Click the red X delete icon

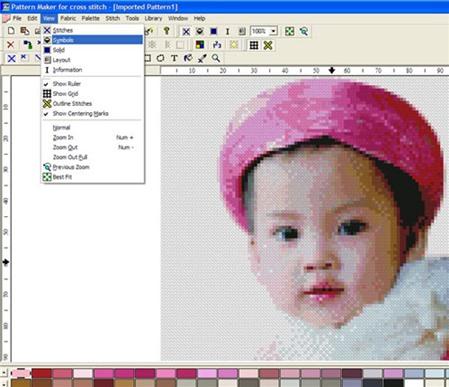pos(11,45)
